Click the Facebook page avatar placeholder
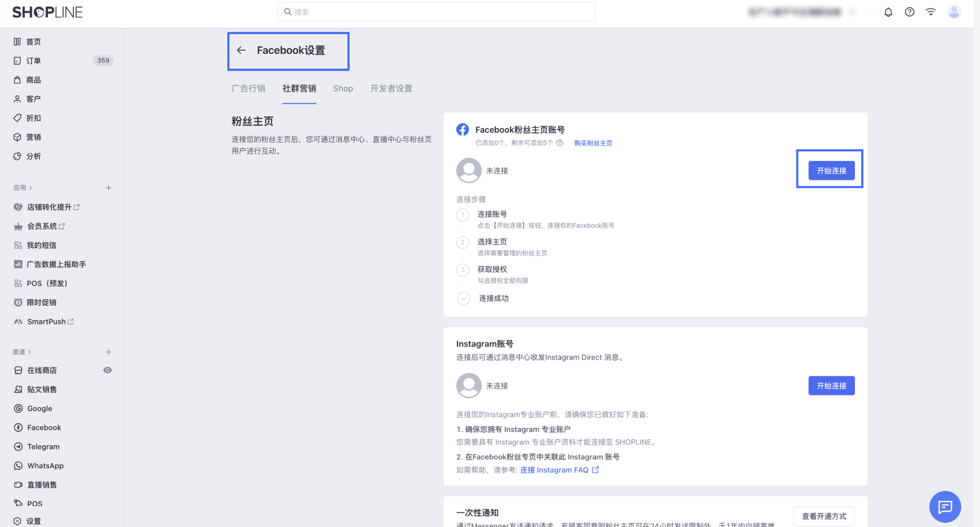 (x=469, y=171)
